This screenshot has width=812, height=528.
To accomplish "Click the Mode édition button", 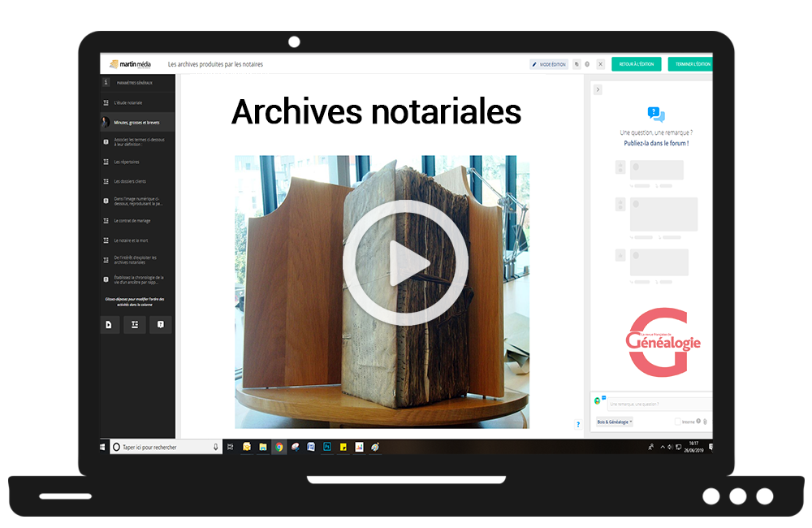I will [549, 64].
